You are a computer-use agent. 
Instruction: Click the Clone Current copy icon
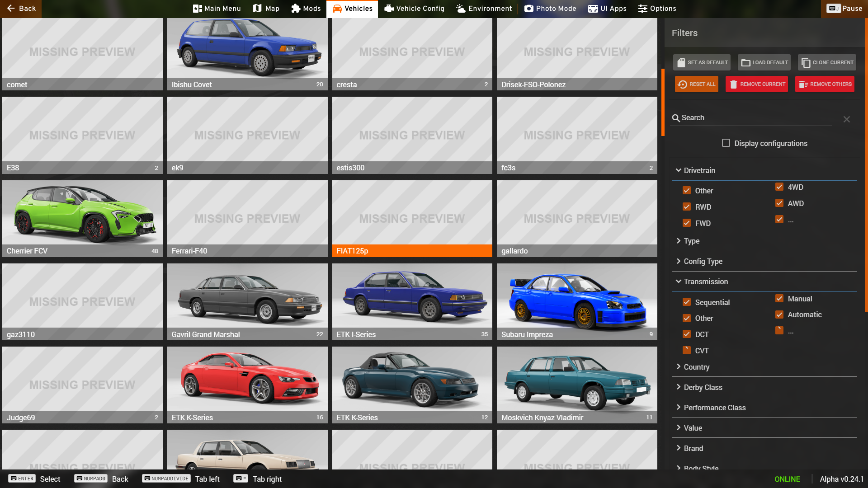pyautogui.click(x=806, y=62)
